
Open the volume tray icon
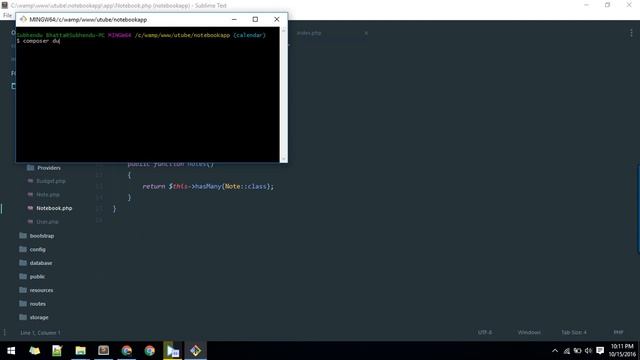(x=588, y=351)
